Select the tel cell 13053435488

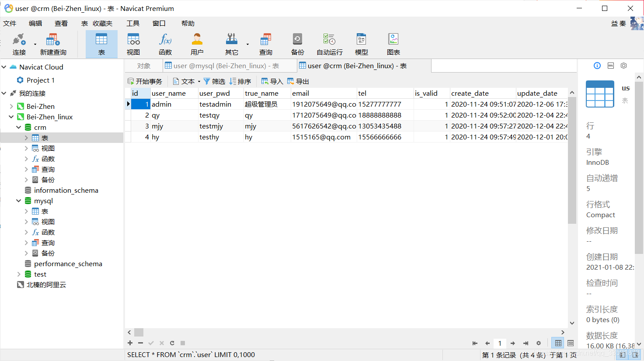pos(385,126)
